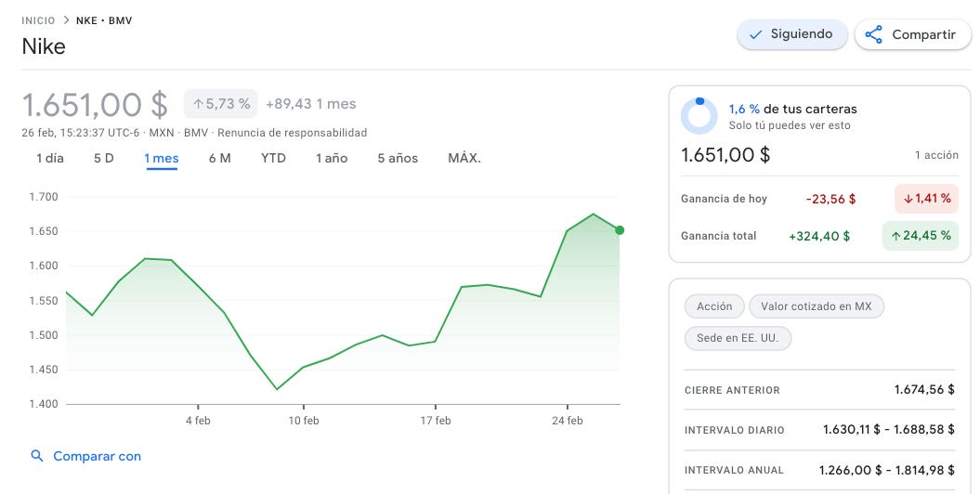The height and width of the screenshot is (494, 980).
Task: Click the green endpoint dot on chart
Action: click(620, 230)
